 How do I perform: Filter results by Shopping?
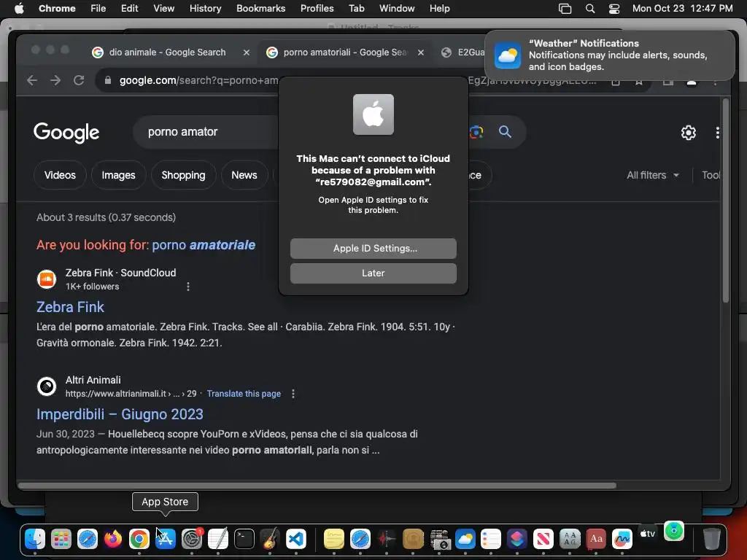coord(183,175)
